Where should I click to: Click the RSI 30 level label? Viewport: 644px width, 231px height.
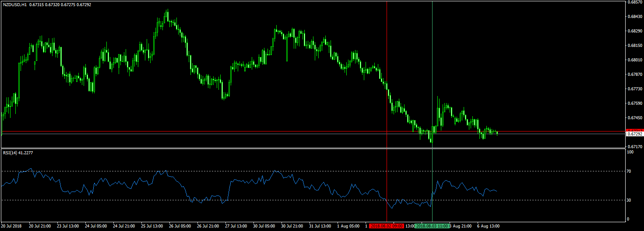[x=630, y=200]
